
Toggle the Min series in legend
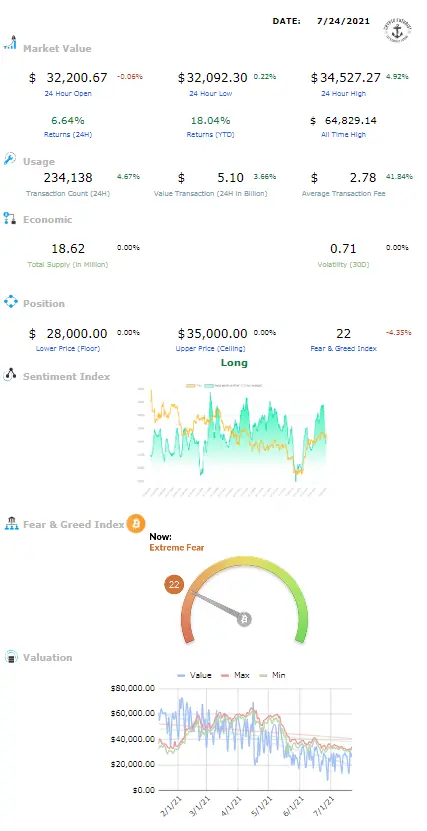272,675
